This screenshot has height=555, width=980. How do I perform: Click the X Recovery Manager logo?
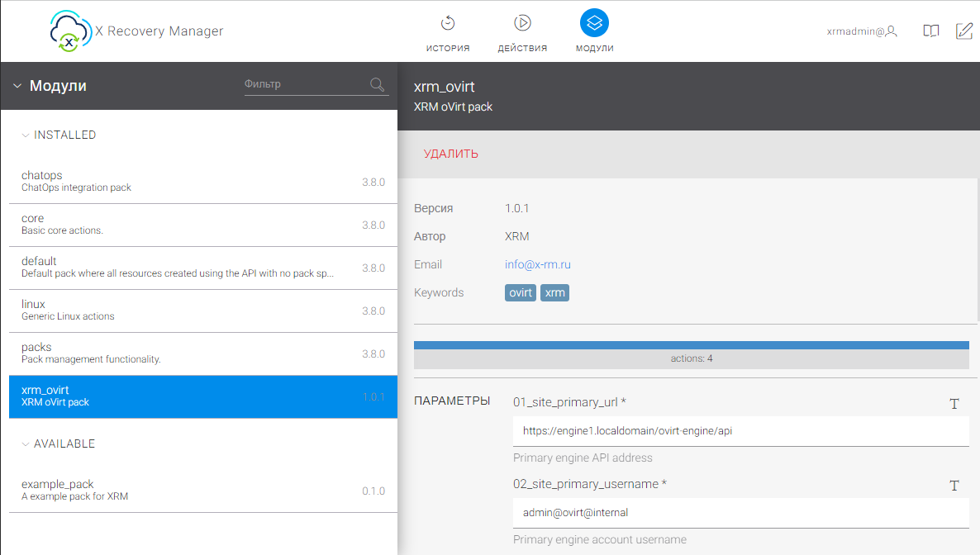click(x=137, y=31)
